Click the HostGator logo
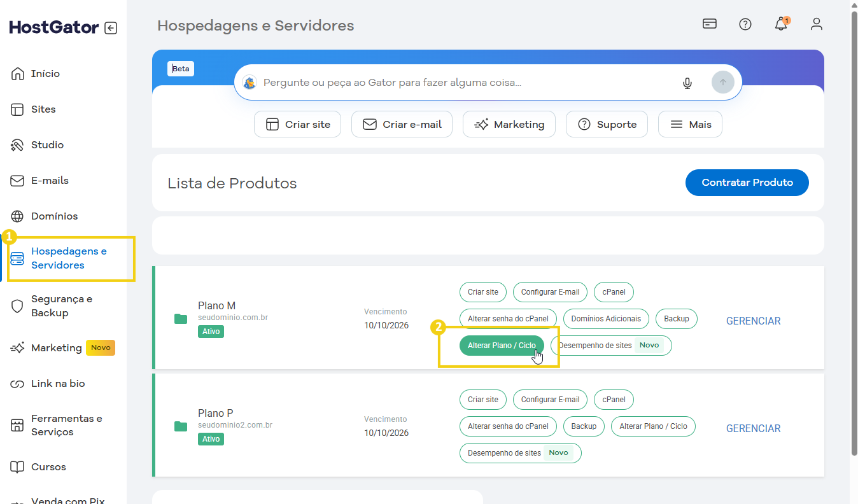 point(54,27)
